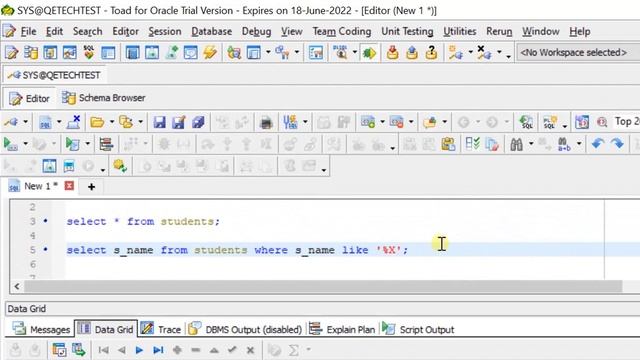Screen dimensions: 640x360
Task: Switch to the Messages tab
Action: [41, 329]
